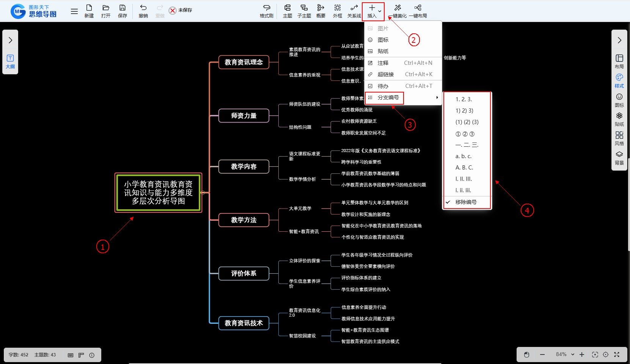Add a boundary with 外框 icon
Image resolution: width=630 pixels, height=364 pixels.
pyautogui.click(x=337, y=11)
